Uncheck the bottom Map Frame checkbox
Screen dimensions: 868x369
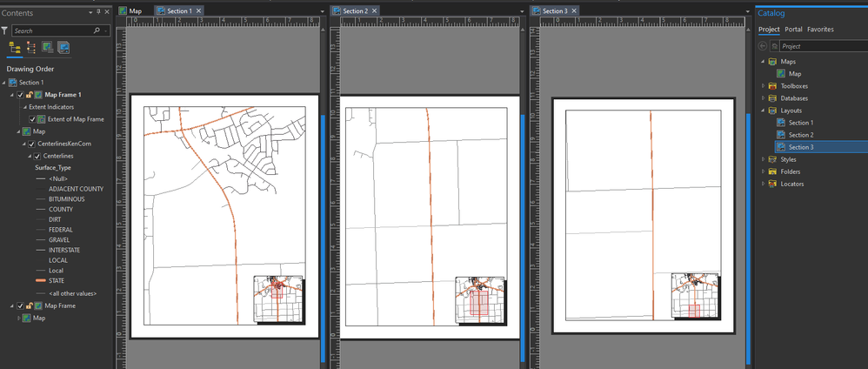point(21,305)
